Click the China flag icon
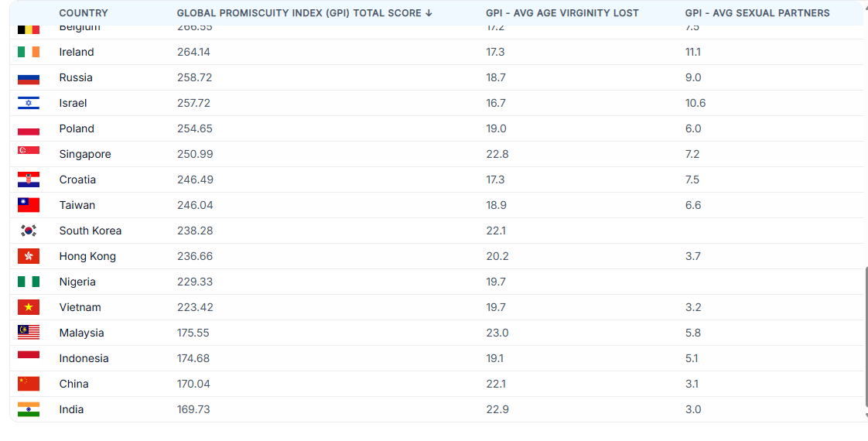Viewport: 868px width, 441px height. pos(29,384)
